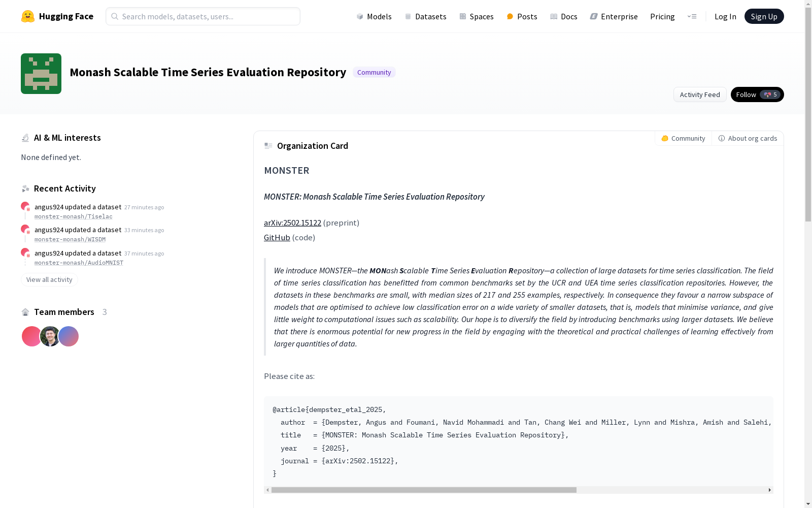Click the avatar beside the WISDM update
This screenshot has height=508, width=812.
point(25,229)
